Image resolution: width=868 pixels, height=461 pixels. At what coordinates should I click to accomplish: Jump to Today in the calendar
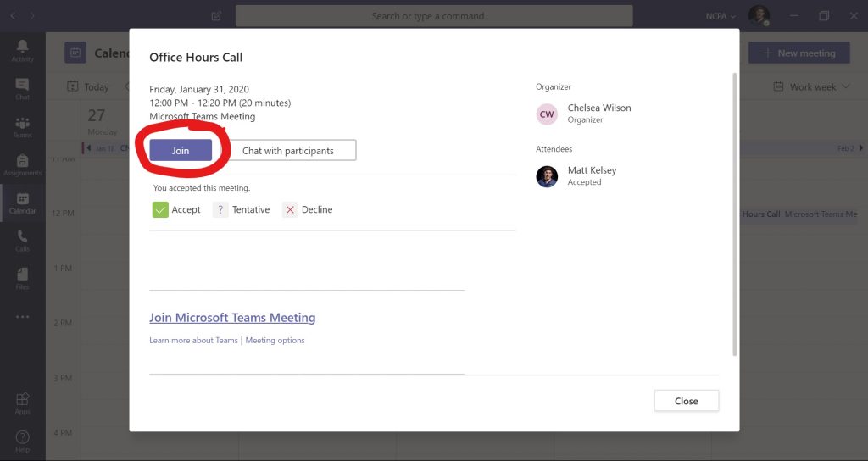pos(88,87)
